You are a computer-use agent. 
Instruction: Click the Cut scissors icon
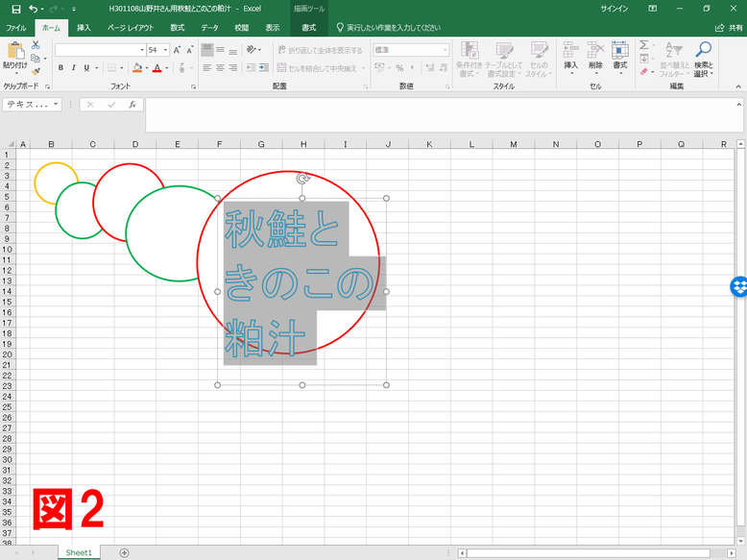coord(36,45)
